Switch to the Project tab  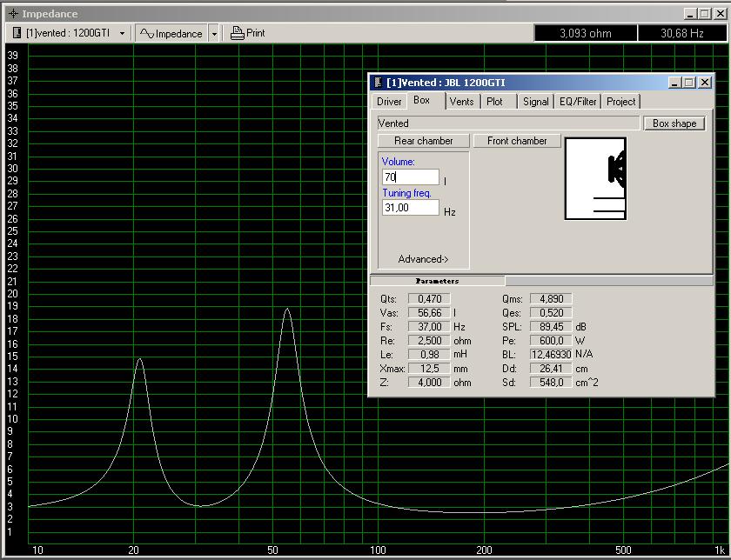[620, 102]
